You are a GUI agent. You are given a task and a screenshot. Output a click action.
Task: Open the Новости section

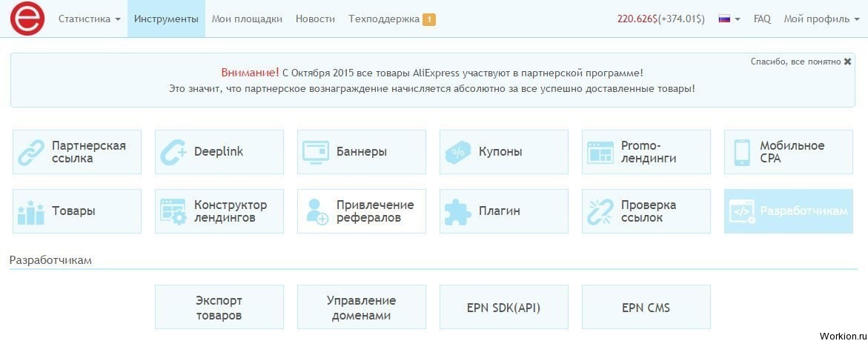tap(315, 19)
